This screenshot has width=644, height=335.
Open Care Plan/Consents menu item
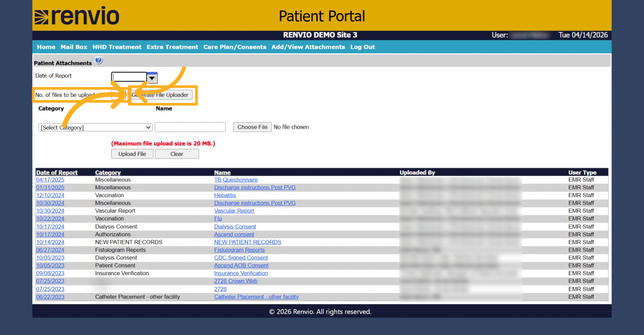click(x=235, y=47)
